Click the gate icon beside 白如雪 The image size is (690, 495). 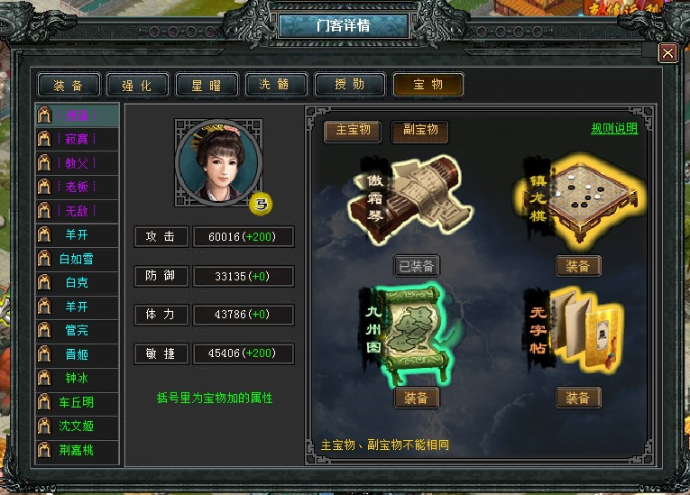pos(44,258)
